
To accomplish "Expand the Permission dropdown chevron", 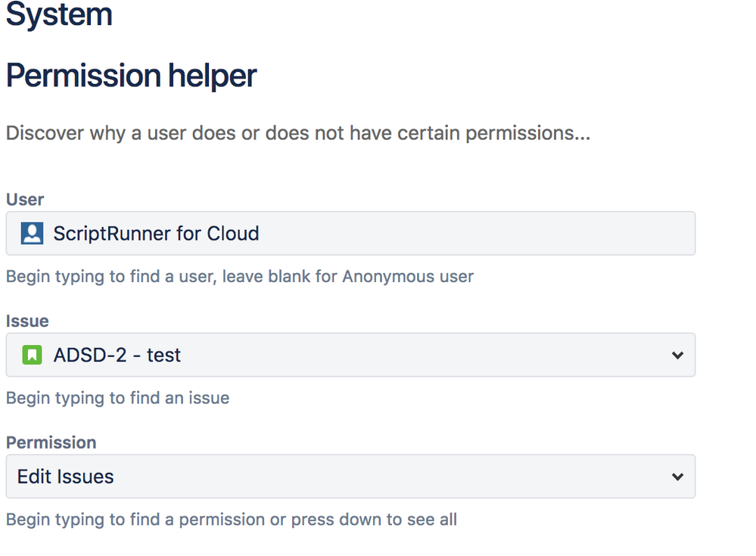I will [x=677, y=477].
